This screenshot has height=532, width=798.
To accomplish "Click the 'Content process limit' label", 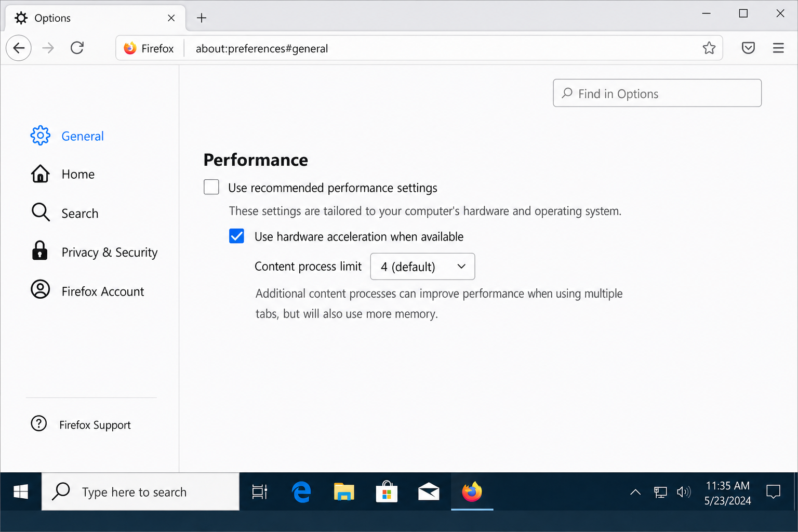I will 308,267.
